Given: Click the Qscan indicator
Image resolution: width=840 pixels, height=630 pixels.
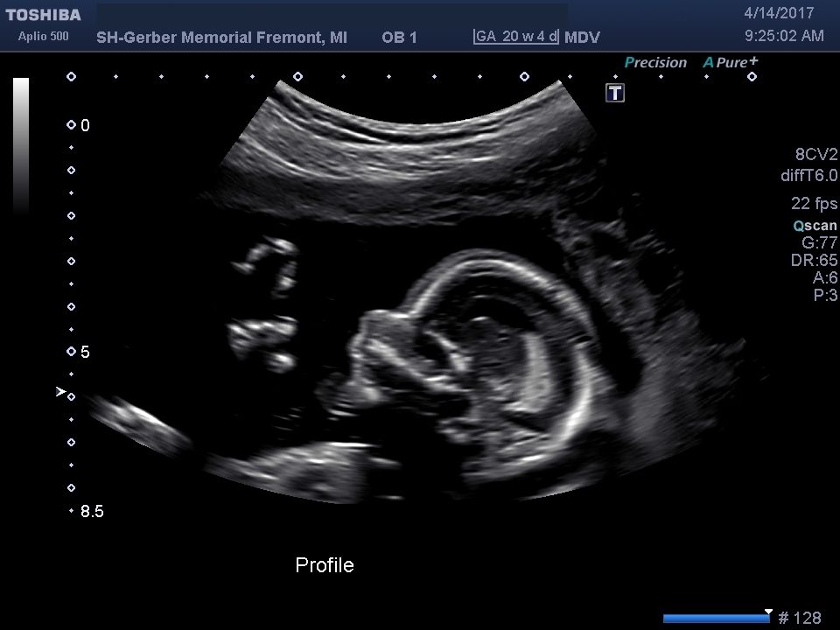Looking at the screenshot, I should pyautogui.click(x=815, y=225).
